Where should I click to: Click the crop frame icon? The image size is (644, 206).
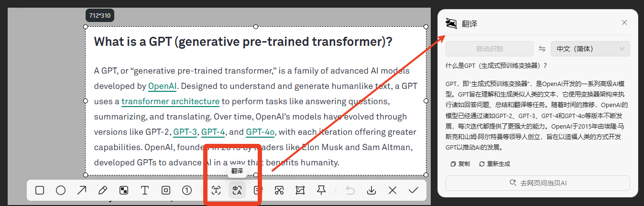pos(300,191)
